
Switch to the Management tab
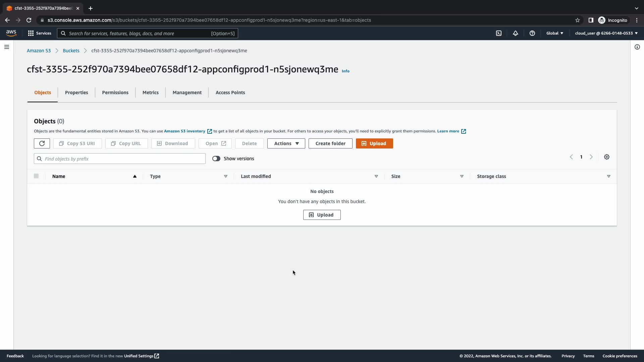[x=187, y=93]
